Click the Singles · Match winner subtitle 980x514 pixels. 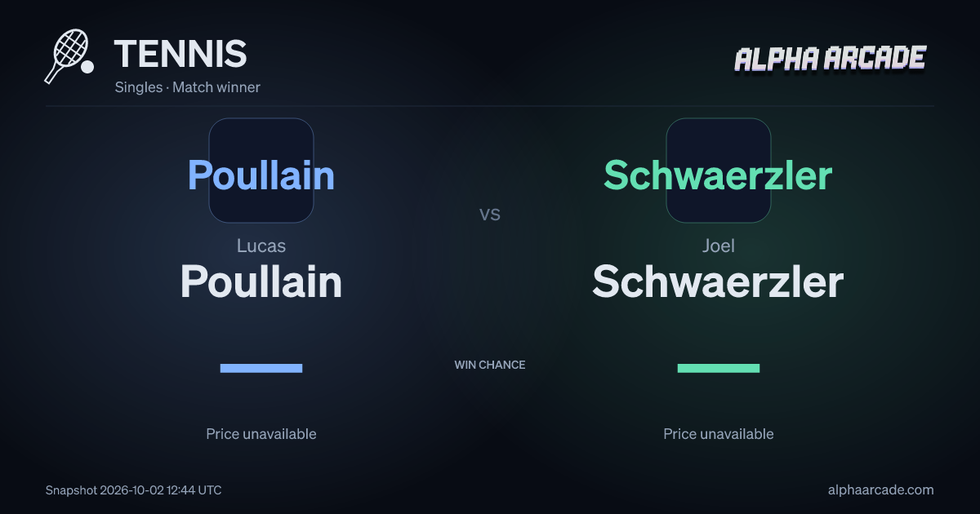tap(188, 87)
